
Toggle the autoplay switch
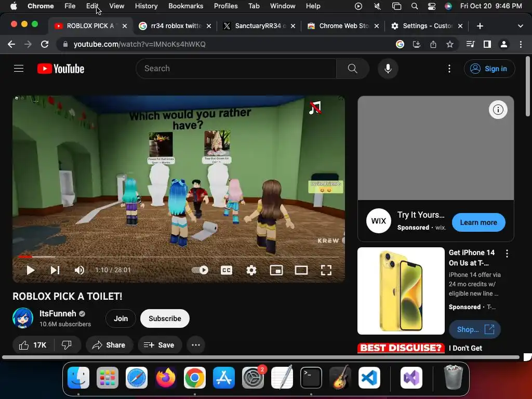[200, 270]
